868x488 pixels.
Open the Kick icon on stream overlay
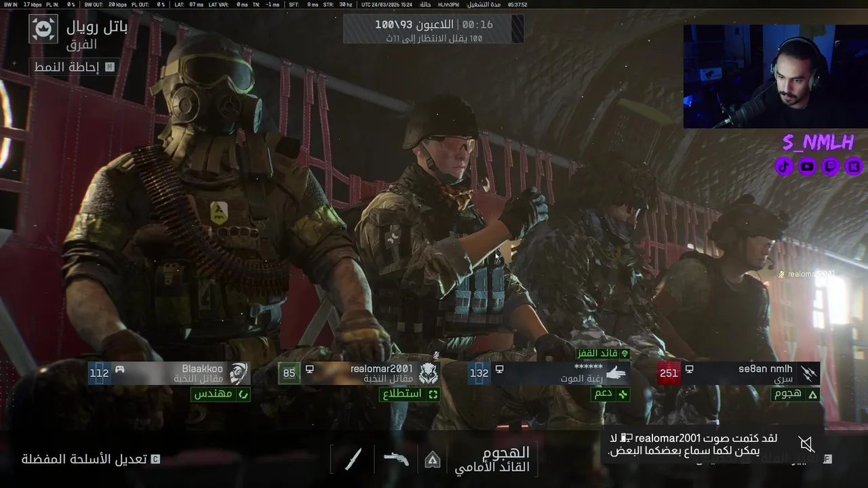pyautogui.click(x=854, y=165)
